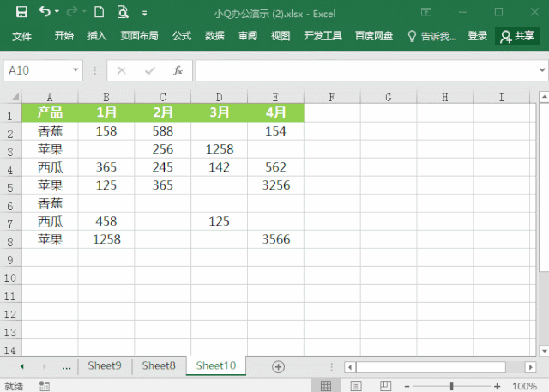Click the Cancel X icon in formula bar
The image size is (549, 392).
(x=122, y=70)
